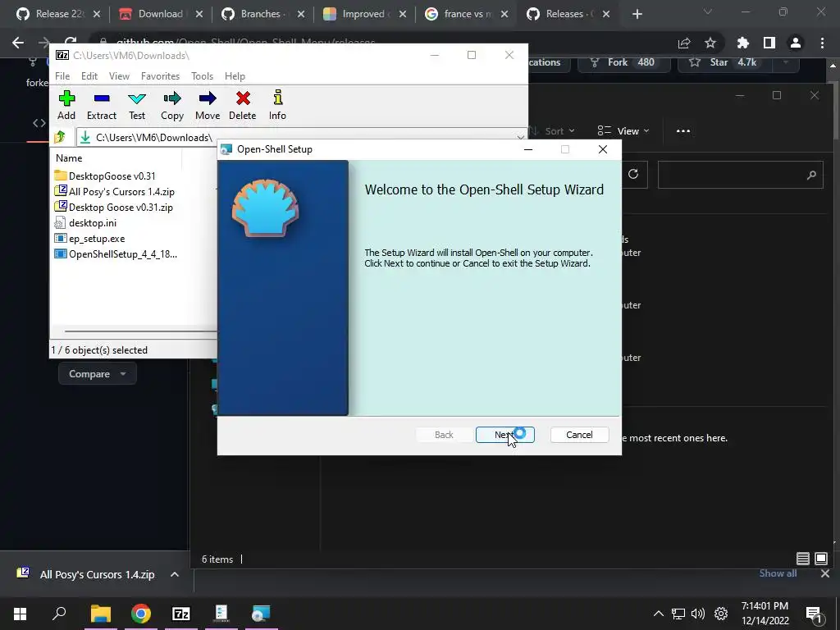Close the Releases browser tab
This screenshot has height=630, width=840.
(x=606, y=14)
